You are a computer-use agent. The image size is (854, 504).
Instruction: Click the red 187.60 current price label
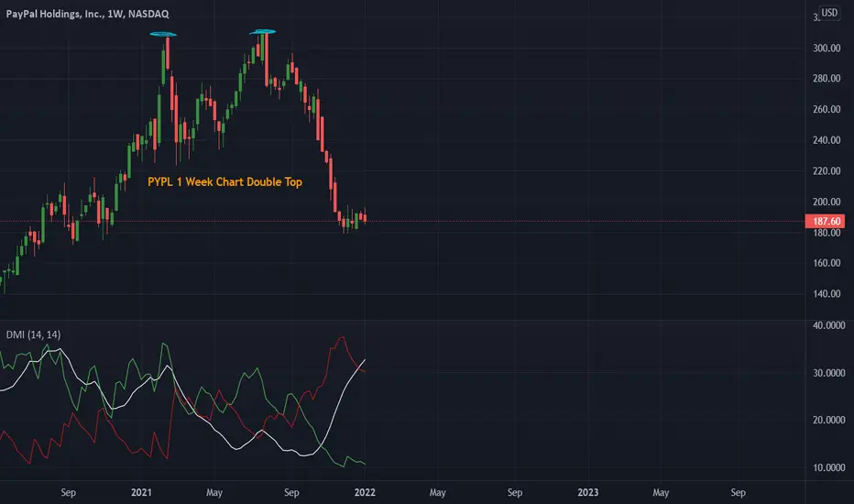825,221
